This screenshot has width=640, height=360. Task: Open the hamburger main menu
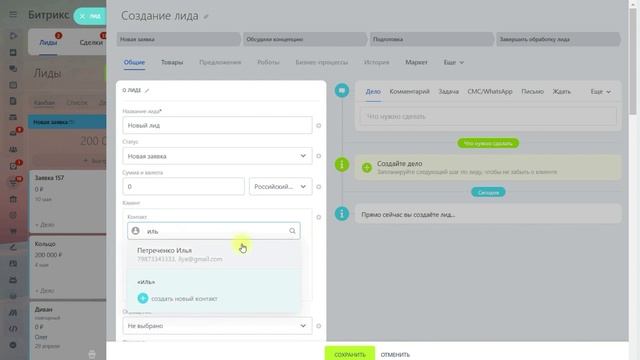13,15
